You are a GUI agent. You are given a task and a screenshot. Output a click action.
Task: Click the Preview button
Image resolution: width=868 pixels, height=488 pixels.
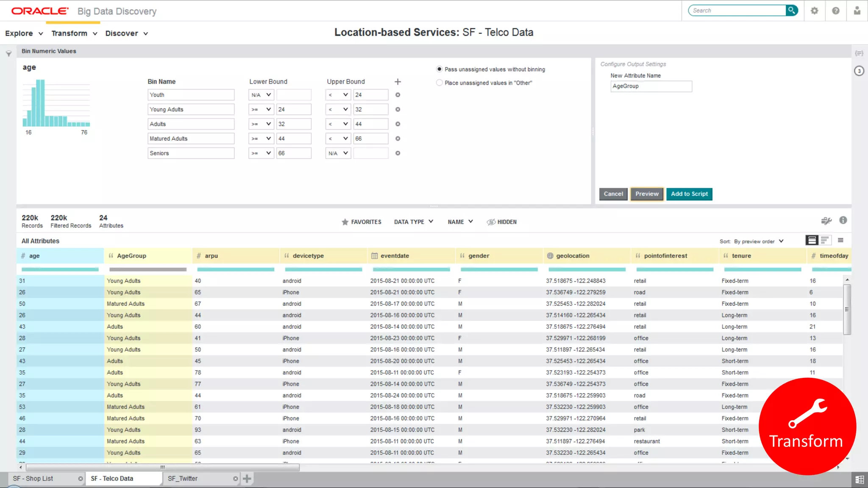[x=647, y=194]
